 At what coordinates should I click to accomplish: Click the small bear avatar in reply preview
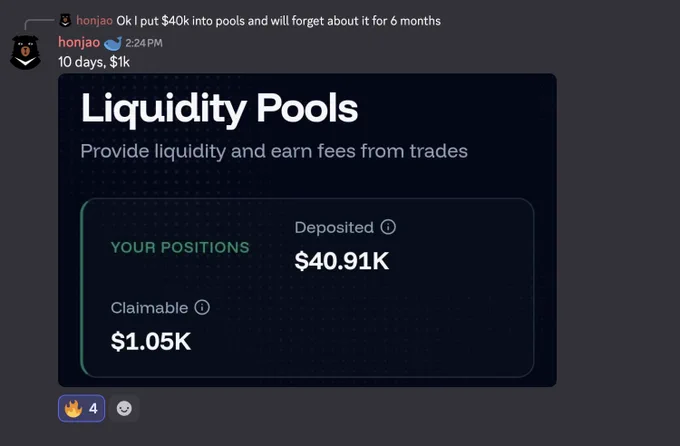click(65, 20)
